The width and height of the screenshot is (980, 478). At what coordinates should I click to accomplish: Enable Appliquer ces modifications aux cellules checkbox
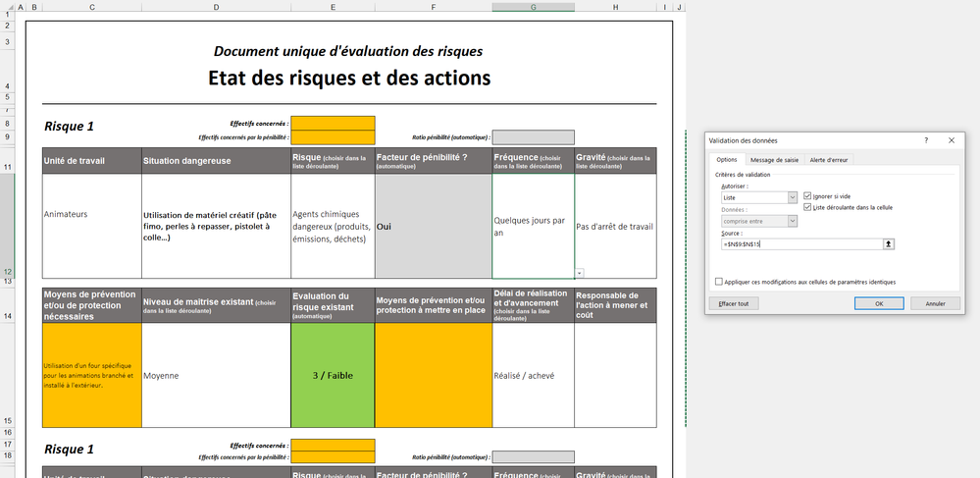719,282
